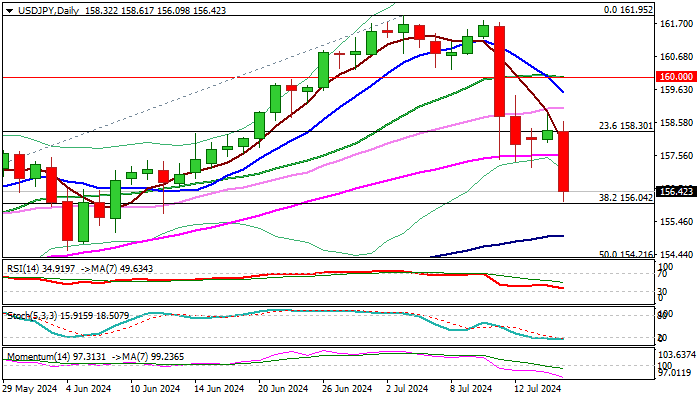
Task: Click the triangle arrow beside USDJPY,Daily
Action: 9,10
